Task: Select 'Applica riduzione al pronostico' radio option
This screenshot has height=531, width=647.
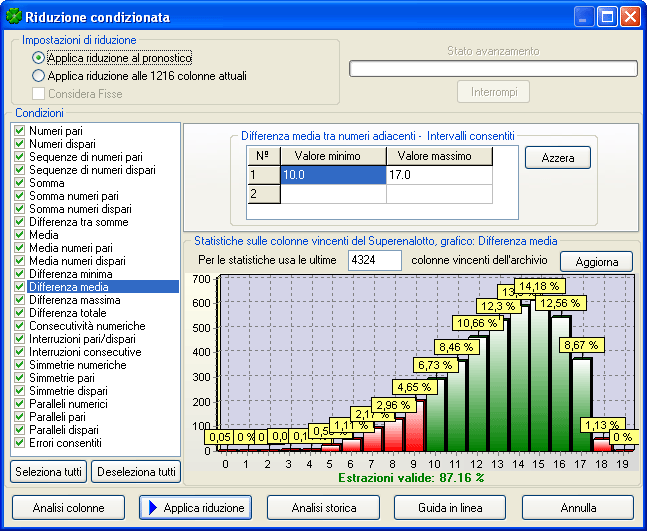Action: [x=39, y=58]
